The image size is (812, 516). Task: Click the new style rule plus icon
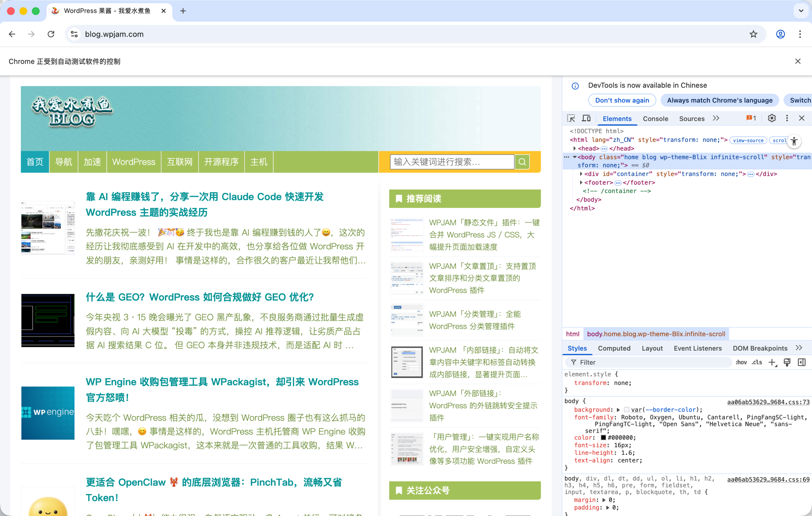pos(773,362)
